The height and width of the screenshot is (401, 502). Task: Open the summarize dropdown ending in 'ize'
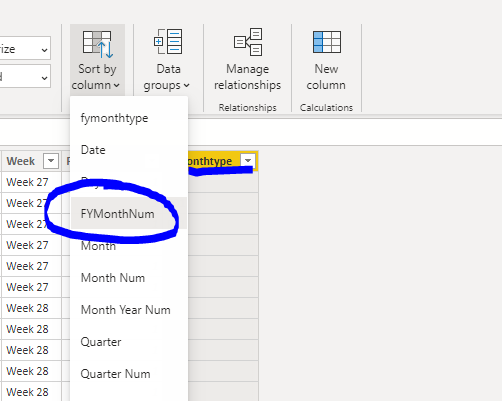point(25,49)
